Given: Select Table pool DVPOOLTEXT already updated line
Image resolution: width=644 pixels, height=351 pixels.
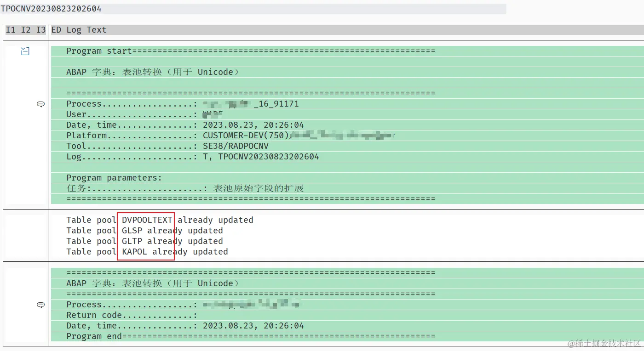Looking at the screenshot, I should coord(160,220).
